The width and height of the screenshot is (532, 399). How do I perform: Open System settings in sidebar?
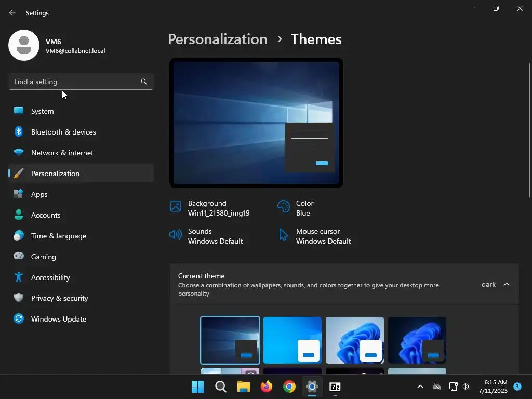click(x=81, y=111)
